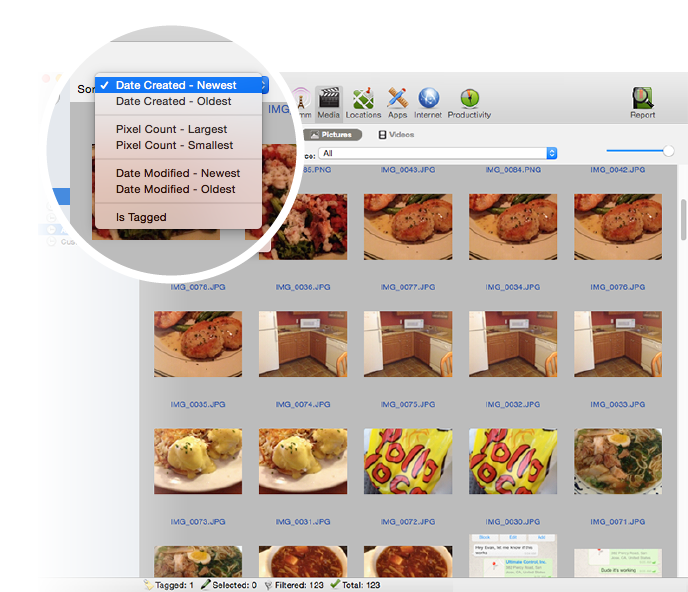Click the IMG_0075.JPG file name
Image resolution: width=688 pixels, height=592 pixels.
(408, 404)
